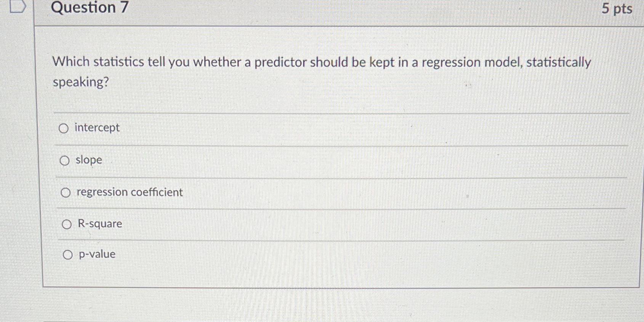644x322 pixels.
Task: Click the empty circle next to p-value
Action: pos(68,254)
